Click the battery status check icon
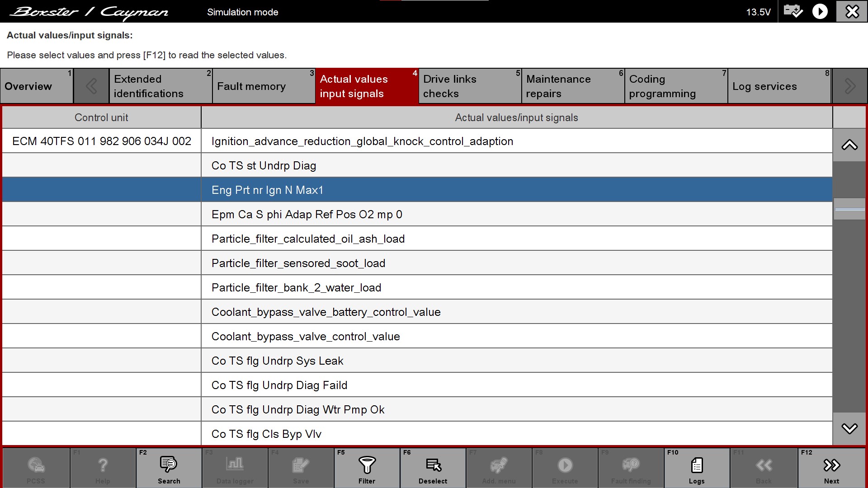Image resolution: width=868 pixels, height=488 pixels. click(793, 11)
